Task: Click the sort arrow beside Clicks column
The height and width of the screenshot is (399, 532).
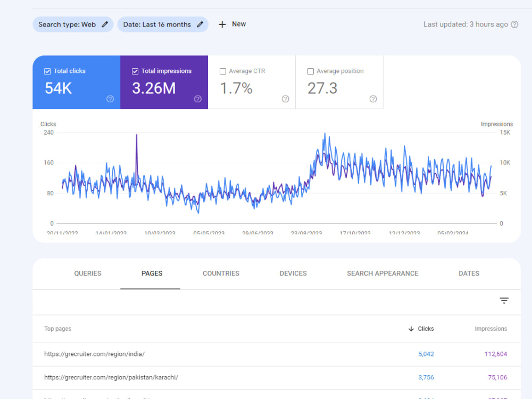Action: [411, 329]
